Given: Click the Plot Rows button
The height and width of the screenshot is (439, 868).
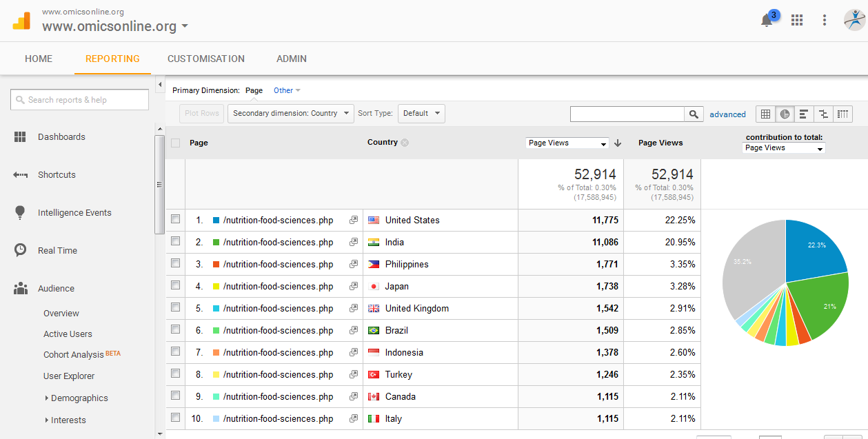Looking at the screenshot, I should coord(201,114).
